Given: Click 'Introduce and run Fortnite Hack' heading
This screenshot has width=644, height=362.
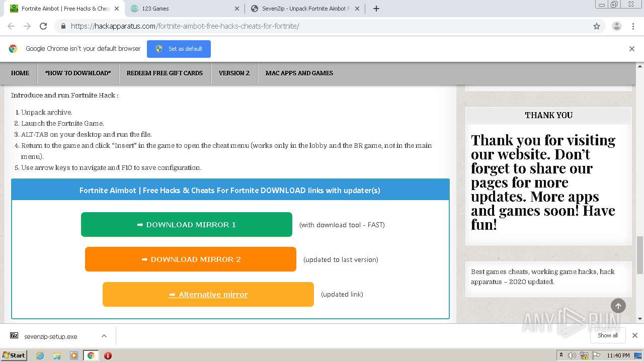Looking at the screenshot, I should coord(64,95).
